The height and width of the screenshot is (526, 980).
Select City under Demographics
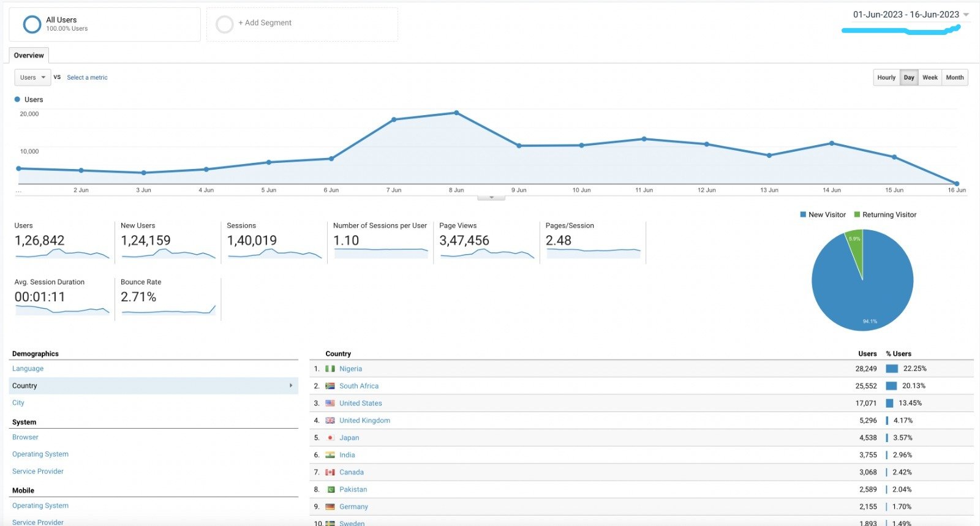point(18,403)
